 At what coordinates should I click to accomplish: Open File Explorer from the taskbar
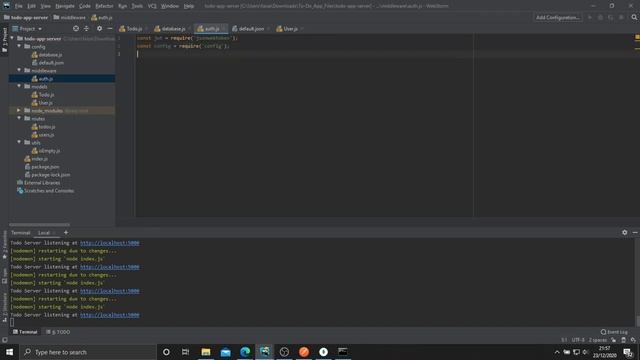click(206, 352)
